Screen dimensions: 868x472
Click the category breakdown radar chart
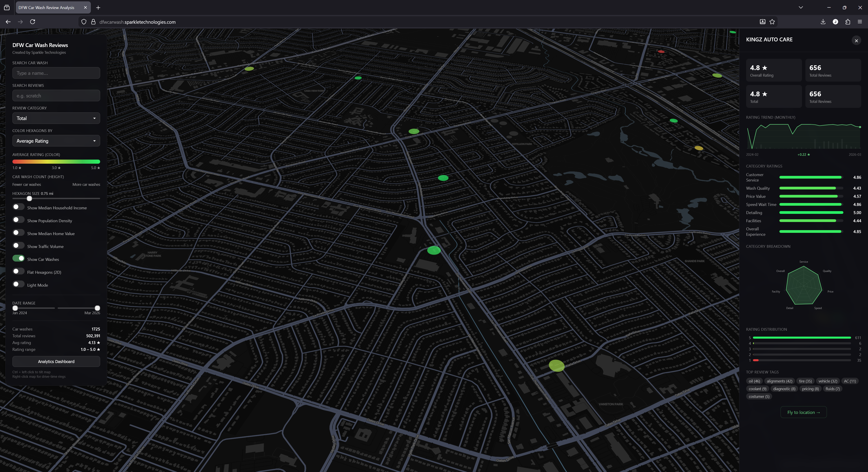tap(804, 285)
